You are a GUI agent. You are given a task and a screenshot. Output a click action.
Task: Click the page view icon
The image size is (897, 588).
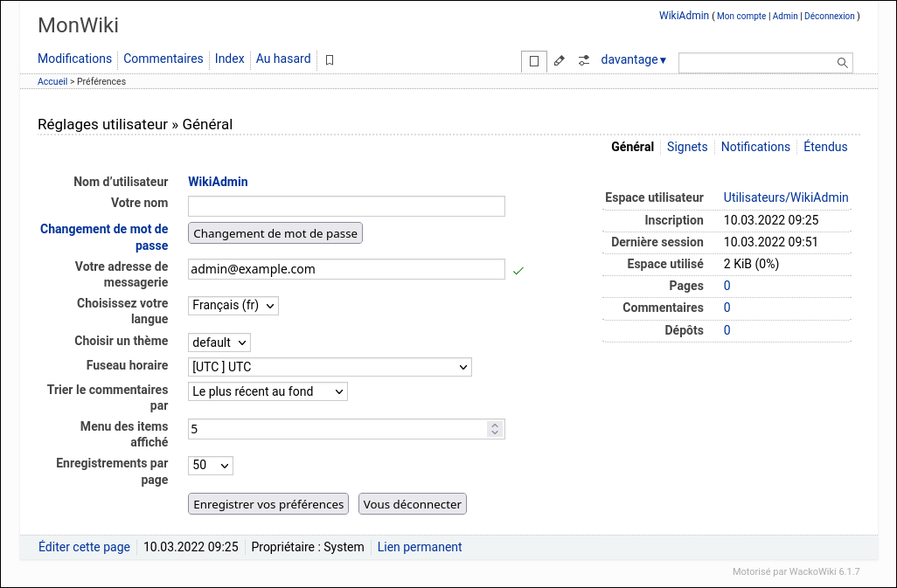(534, 61)
